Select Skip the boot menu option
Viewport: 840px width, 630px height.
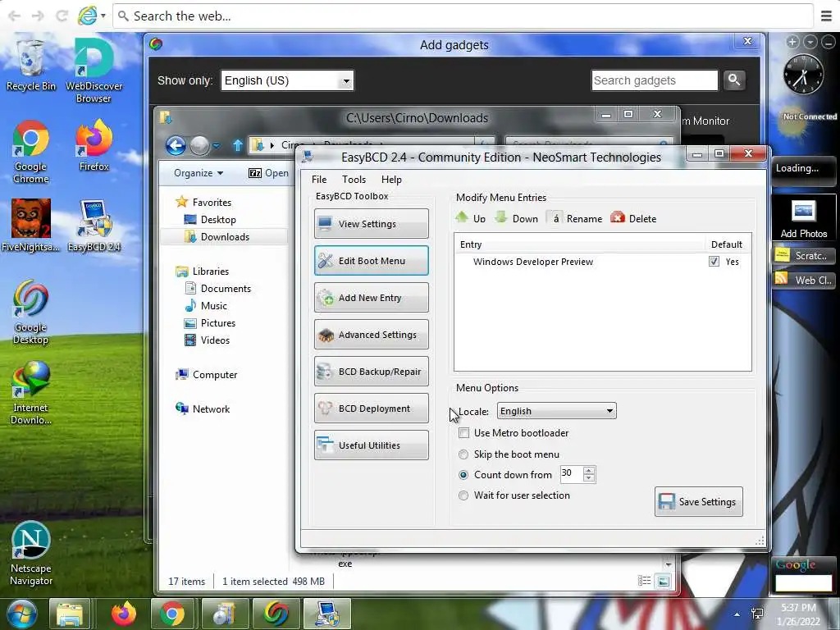(463, 454)
